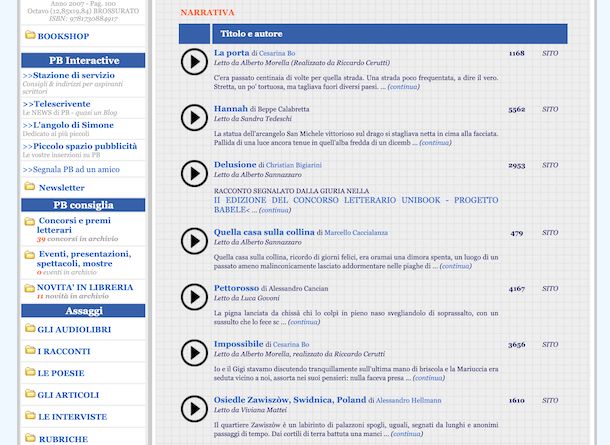Go to LE POESIE section
This screenshot has width=610, height=445.
tap(61, 373)
